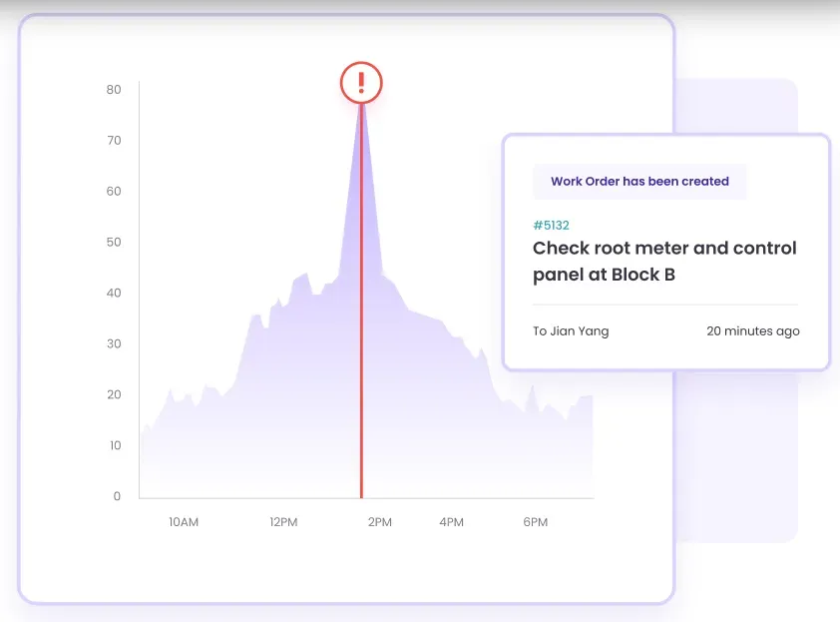Select the 70 y-axis value
Viewport: 840px width, 622px height.
pos(114,141)
